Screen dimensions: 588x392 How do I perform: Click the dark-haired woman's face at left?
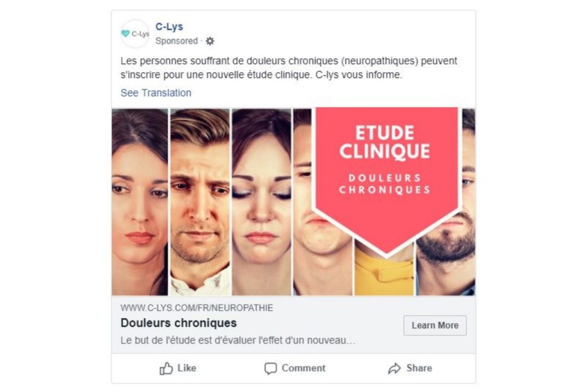tap(140, 201)
